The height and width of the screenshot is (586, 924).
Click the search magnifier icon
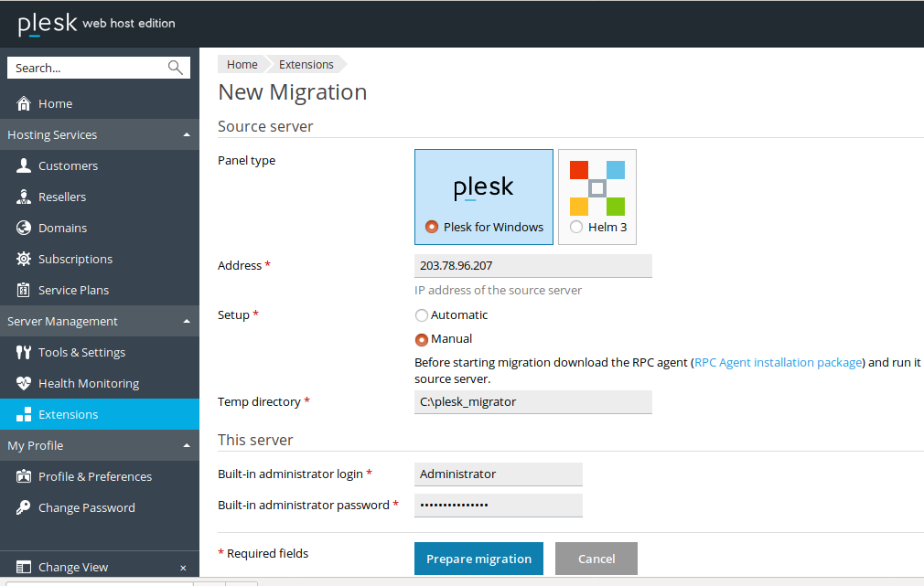(176, 68)
